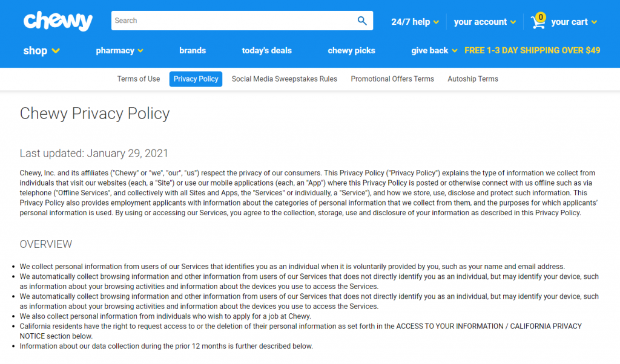620x364 pixels.
Task: Click the Chewy logo
Action: point(58,21)
